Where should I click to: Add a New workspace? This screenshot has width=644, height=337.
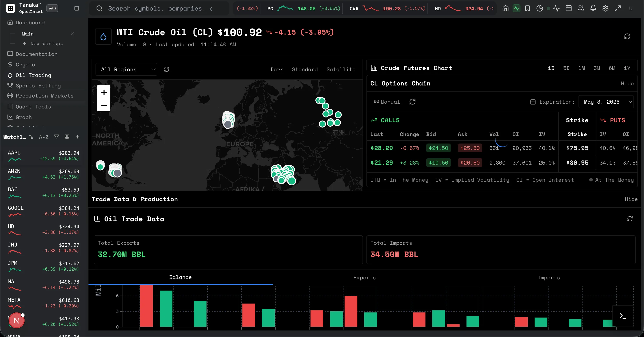pos(43,44)
